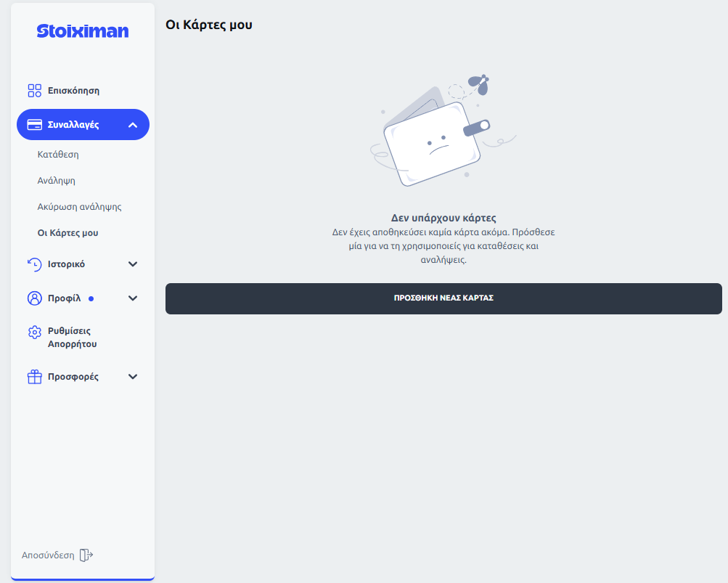Open the Κατάθεση submenu item
Image resolution: width=728 pixels, height=583 pixels.
click(58, 154)
